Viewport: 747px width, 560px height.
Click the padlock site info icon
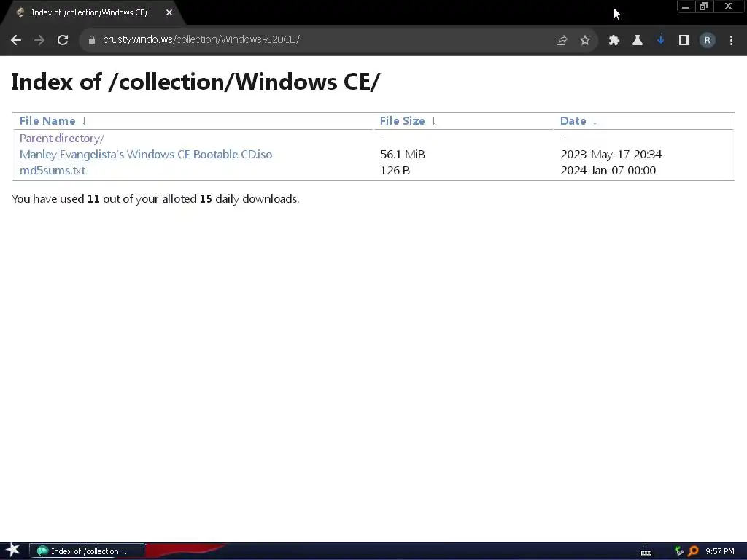point(92,40)
